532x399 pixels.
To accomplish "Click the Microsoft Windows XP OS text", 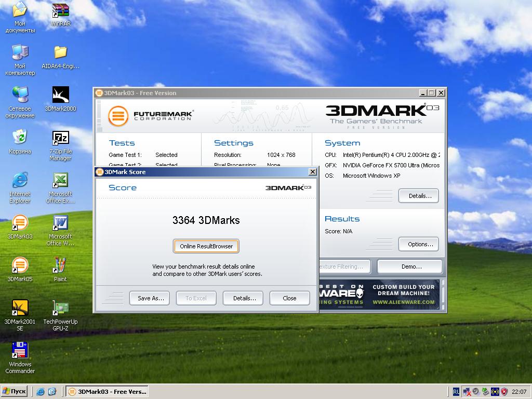I will point(371,176).
